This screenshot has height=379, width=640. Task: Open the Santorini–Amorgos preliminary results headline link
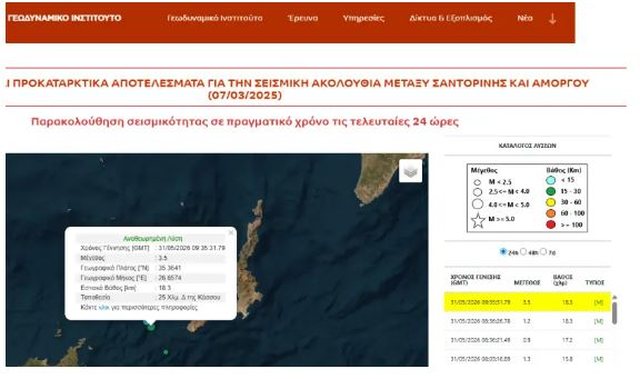(x=298, y=89)
